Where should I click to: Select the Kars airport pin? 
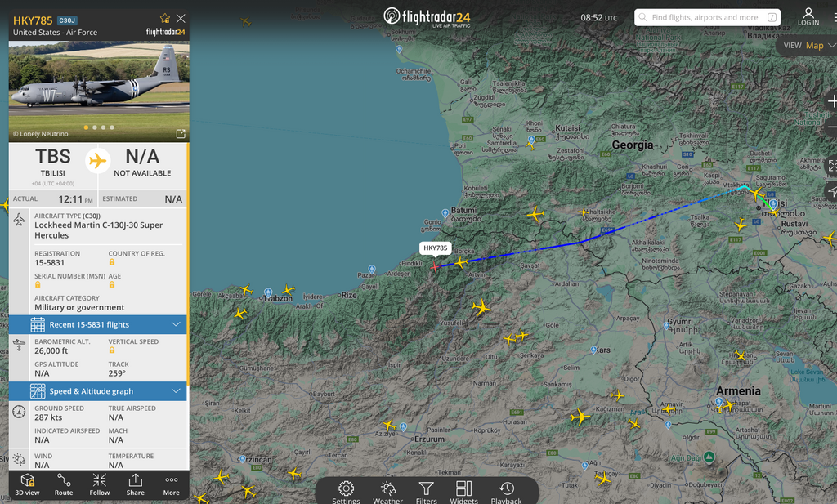coord(593,350)
